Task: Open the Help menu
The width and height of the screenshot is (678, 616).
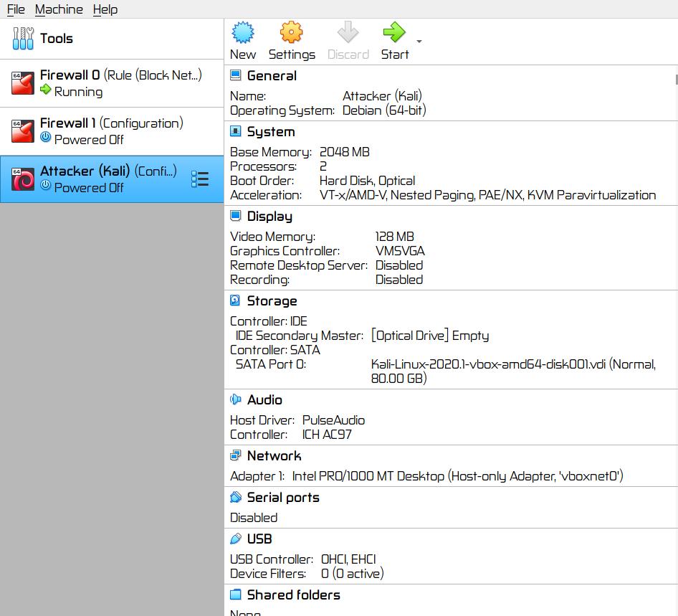Action: pos(105,9)
